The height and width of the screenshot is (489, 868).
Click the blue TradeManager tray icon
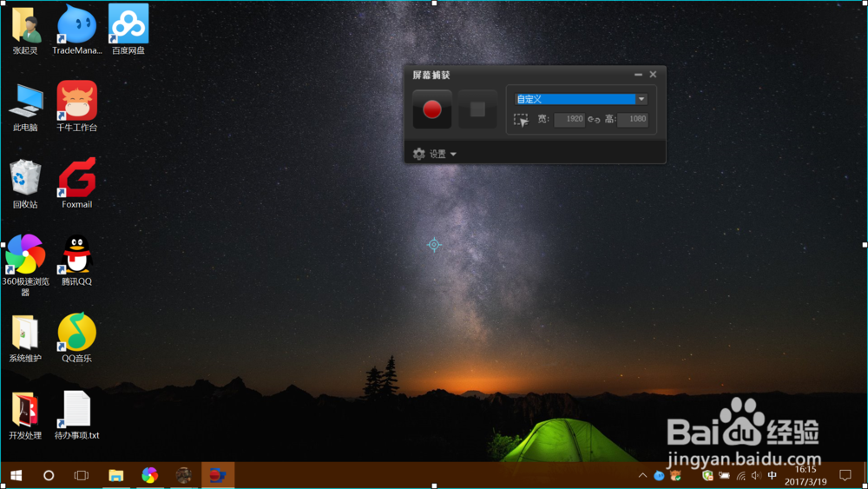point(659,475)
